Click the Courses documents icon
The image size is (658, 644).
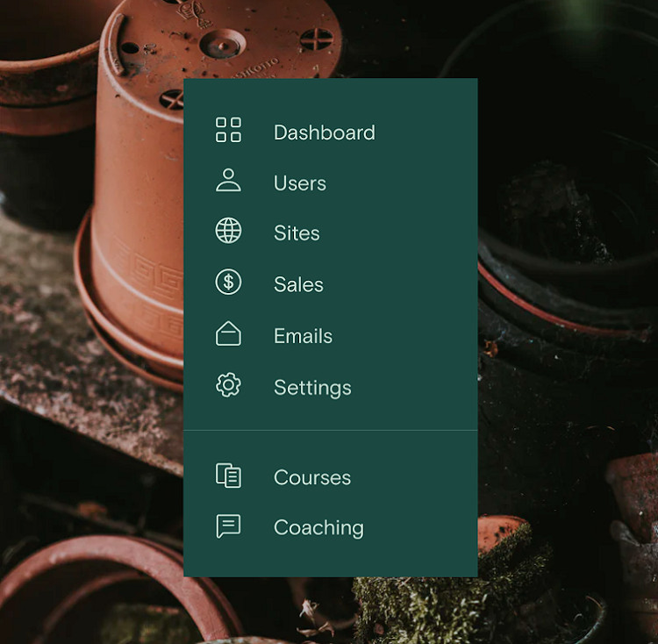(228, 476)
